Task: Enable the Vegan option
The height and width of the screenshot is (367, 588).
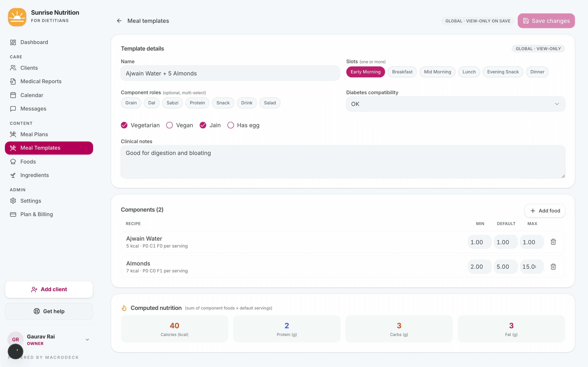Action: (x=170, y=125)
